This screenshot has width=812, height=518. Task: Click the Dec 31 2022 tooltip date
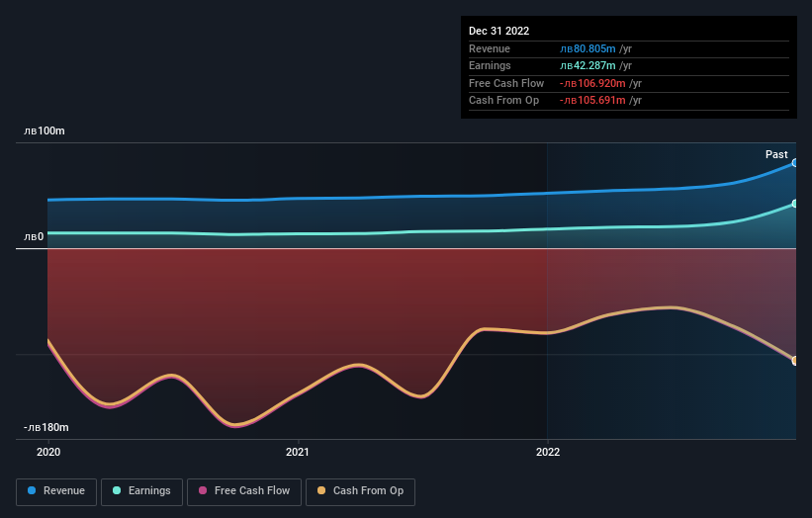[498, 31]
